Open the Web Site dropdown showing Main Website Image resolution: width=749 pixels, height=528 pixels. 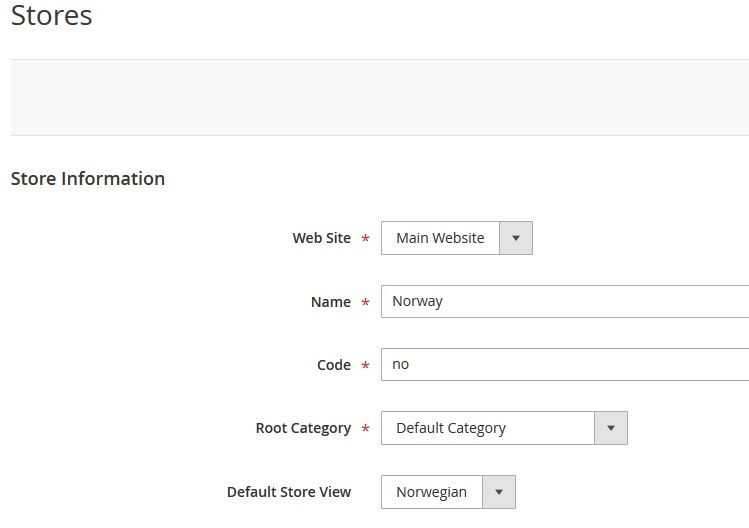coord(441,238)
